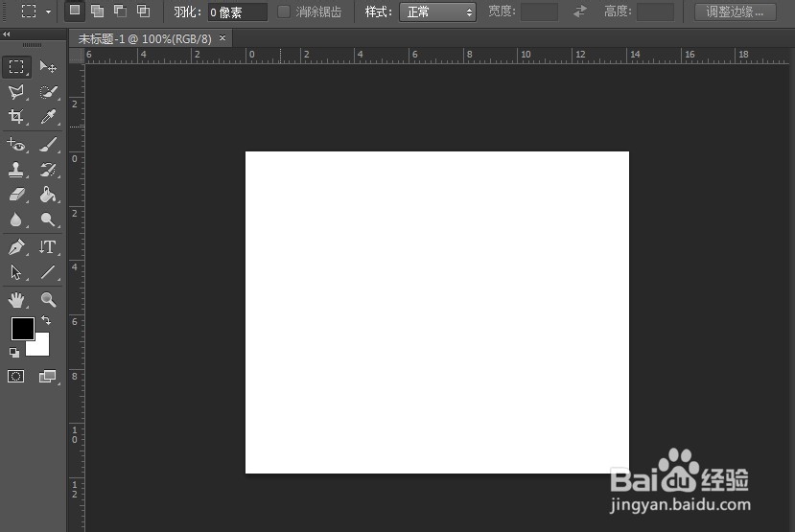
Task: Click the Refine Edge (调整边缘...) button
Action: [736, 12]
